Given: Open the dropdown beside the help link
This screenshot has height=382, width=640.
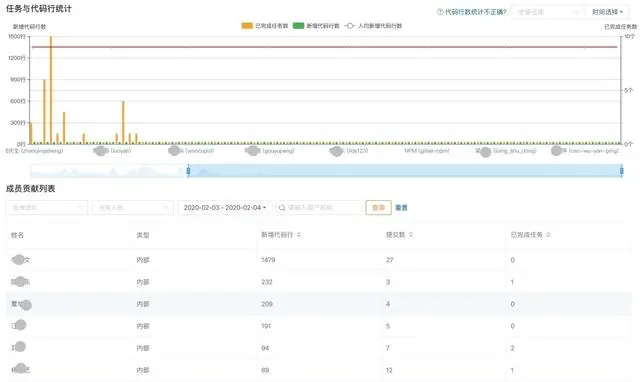Looking at the screenshot, I should (547, 12).
